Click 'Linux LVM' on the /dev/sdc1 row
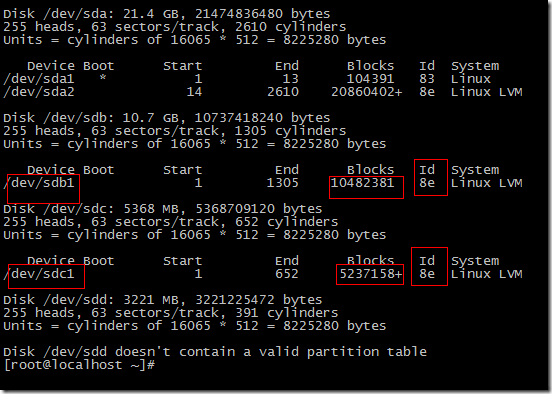552x394 pixels. point(487,274)
